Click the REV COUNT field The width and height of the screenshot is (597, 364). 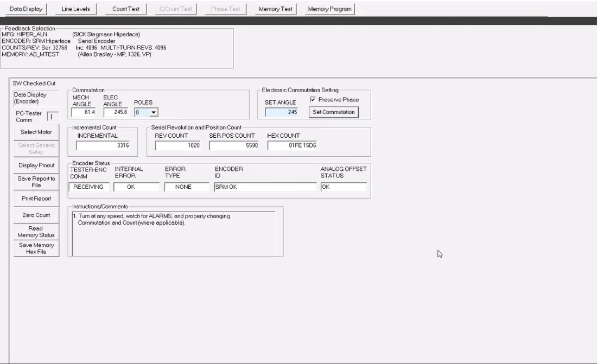178,145
